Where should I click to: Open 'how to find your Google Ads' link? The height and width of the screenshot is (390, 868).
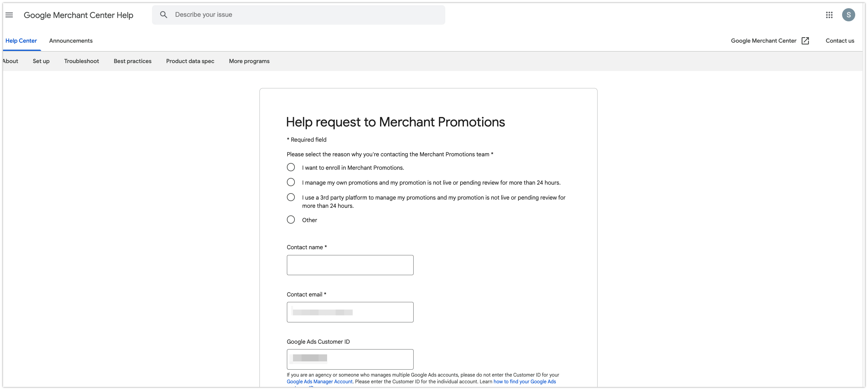[x=525, y=381]
